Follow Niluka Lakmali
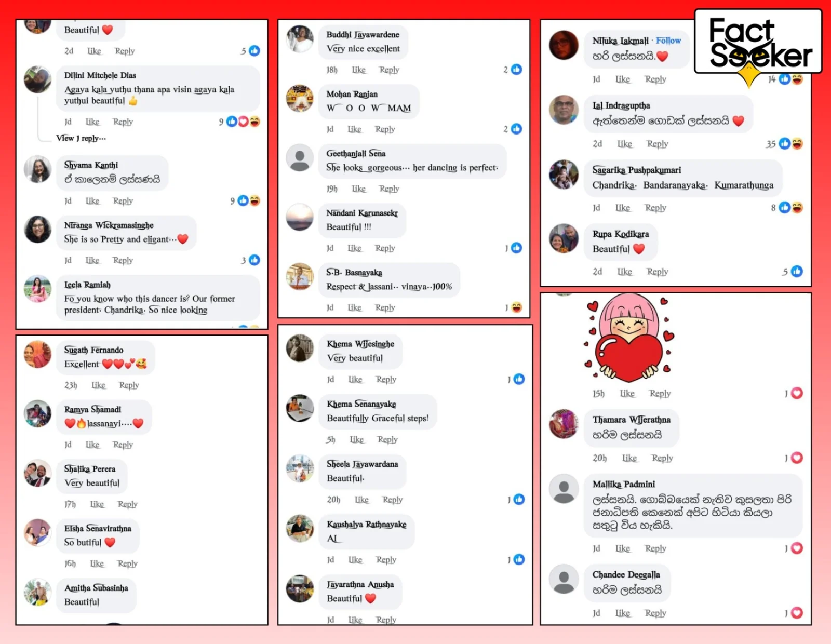Screen dimensions: 831x644 click(x=668, y=41)
